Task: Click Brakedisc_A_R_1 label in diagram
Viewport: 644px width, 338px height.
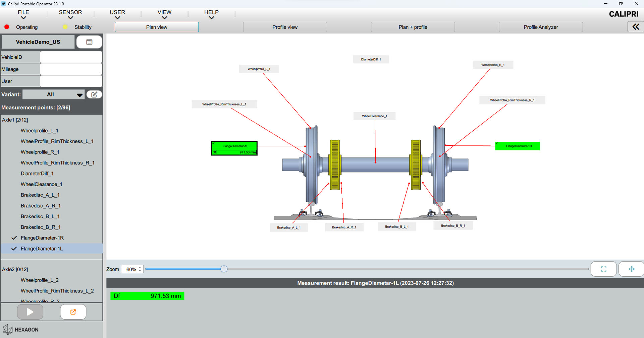Action: (x=344, y=227)
